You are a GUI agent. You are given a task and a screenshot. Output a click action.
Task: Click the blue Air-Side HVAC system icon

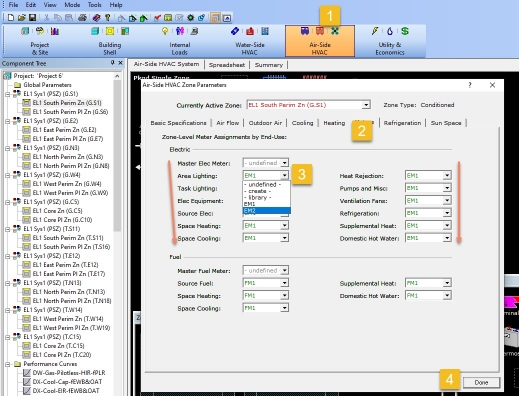tap(305, 31)
